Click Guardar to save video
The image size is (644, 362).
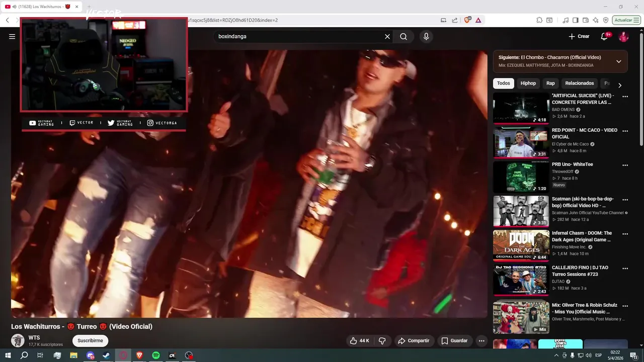pyautogui.click(x=455, y=341)
